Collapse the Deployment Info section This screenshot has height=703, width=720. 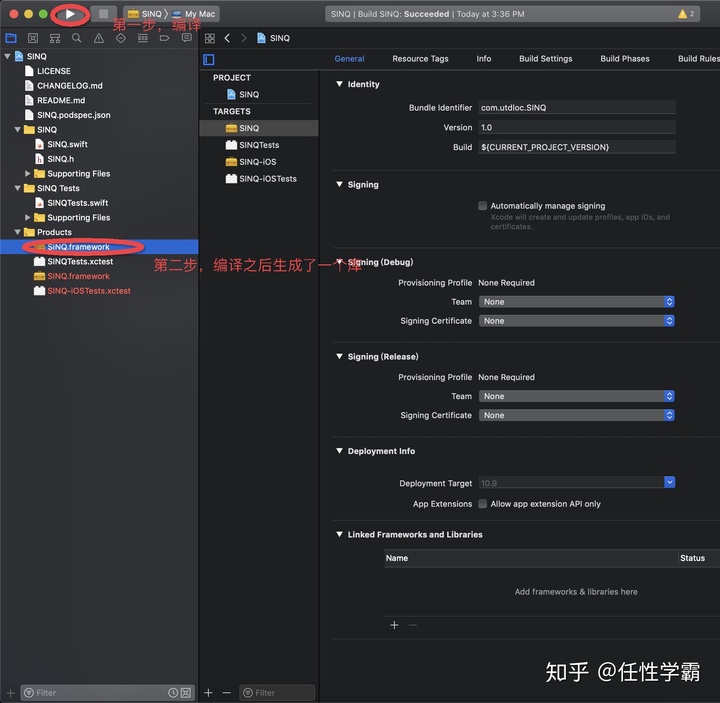point(339,451)
